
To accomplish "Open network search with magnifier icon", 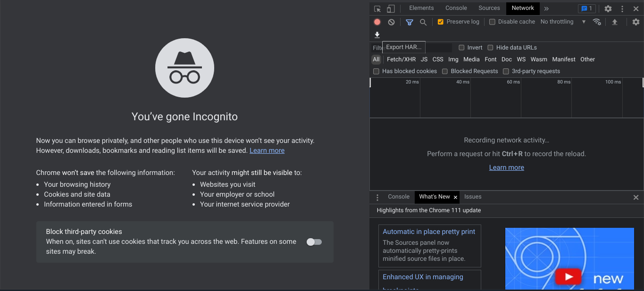I will pyautogui.click(x=423, y=22).
